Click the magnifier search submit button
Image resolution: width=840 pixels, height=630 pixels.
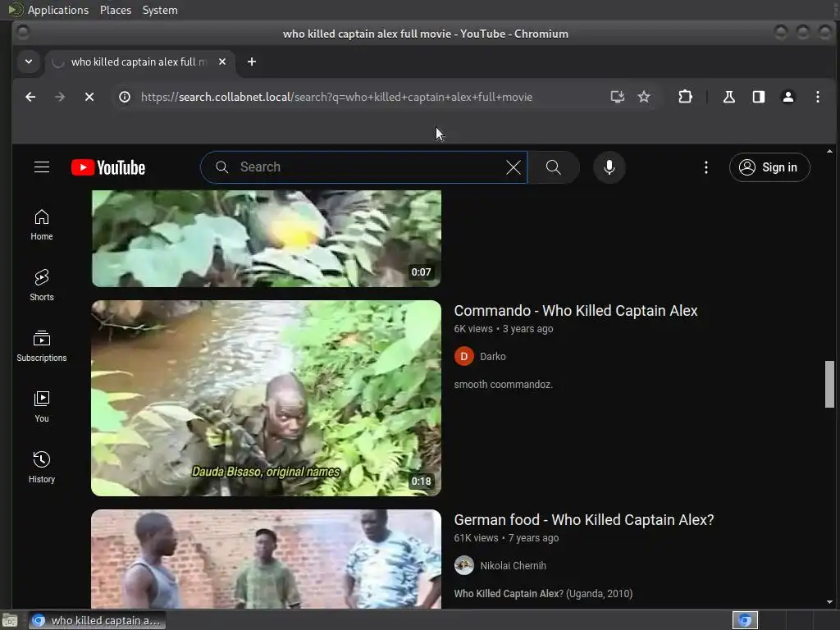point(554,167)
